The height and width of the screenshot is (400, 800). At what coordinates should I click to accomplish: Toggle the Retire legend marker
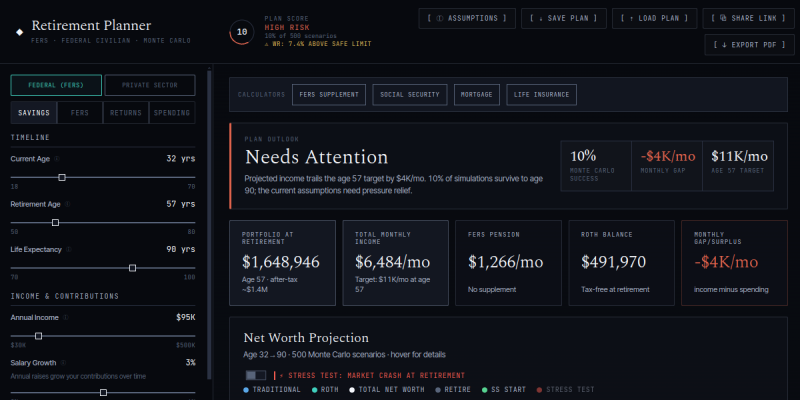[x=453, y=390]
